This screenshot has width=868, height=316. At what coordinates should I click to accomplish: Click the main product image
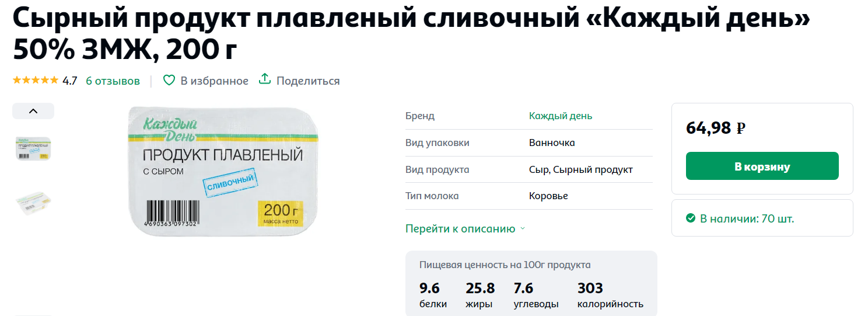click(223, 172)
